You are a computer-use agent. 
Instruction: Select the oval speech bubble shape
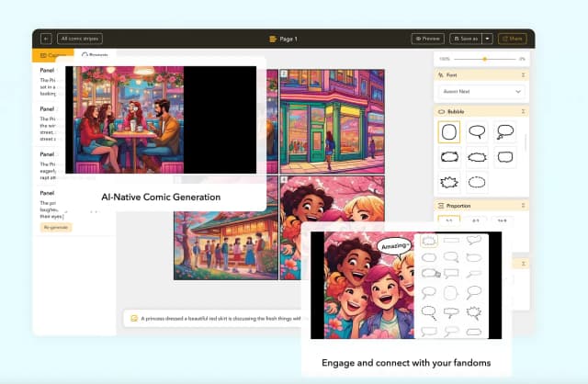(478, 132)
